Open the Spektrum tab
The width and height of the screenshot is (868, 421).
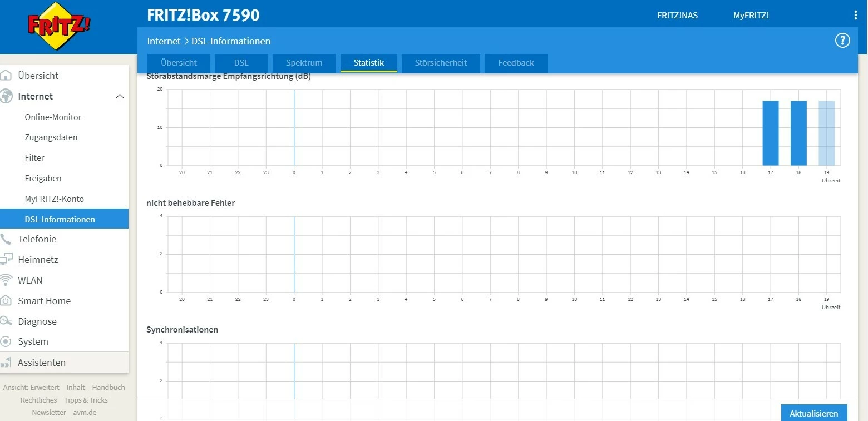(x=304, y=63)
